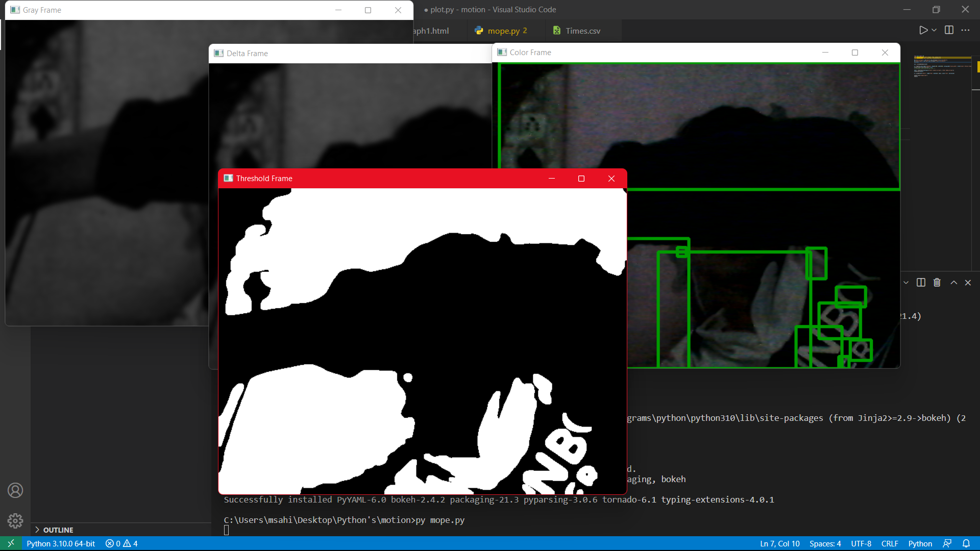Click the Kill Terminal trash icon
The image size is (980, 551).
click(x=937, y=283)
